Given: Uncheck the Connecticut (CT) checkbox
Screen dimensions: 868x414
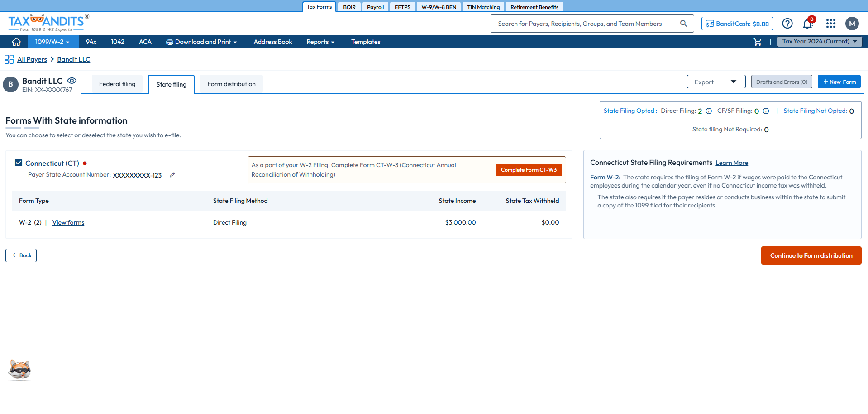Looking at the screenshot, I should click(19, 163).
